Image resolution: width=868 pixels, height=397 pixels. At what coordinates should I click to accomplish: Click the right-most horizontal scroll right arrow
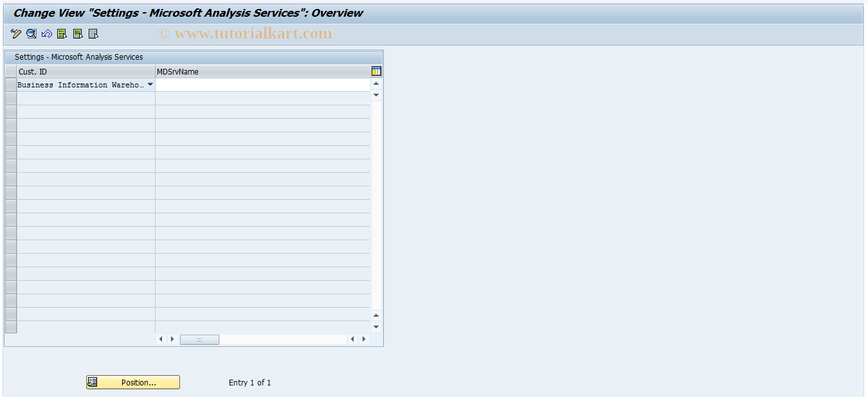pos(364,339)
